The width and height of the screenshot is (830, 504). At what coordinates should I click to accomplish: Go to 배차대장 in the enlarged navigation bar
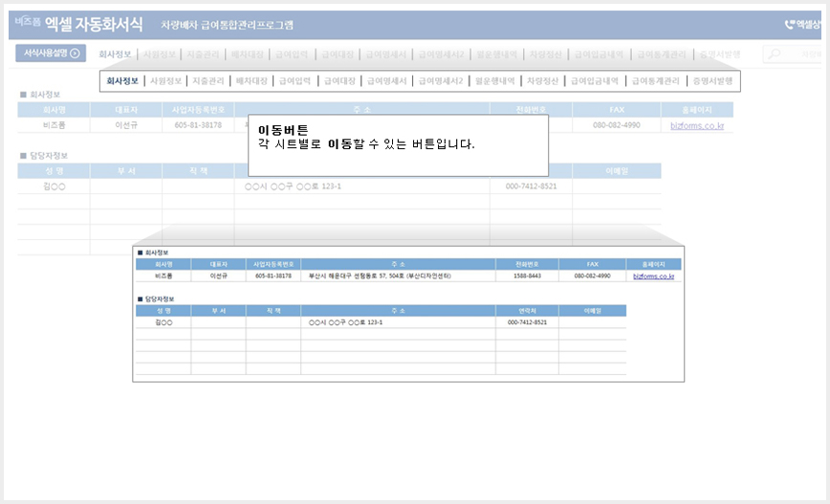pyautogui.click(x=251, y=81)
